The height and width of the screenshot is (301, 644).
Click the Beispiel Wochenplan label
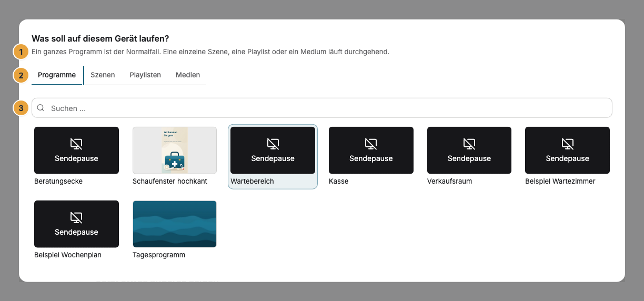[68, 255]
